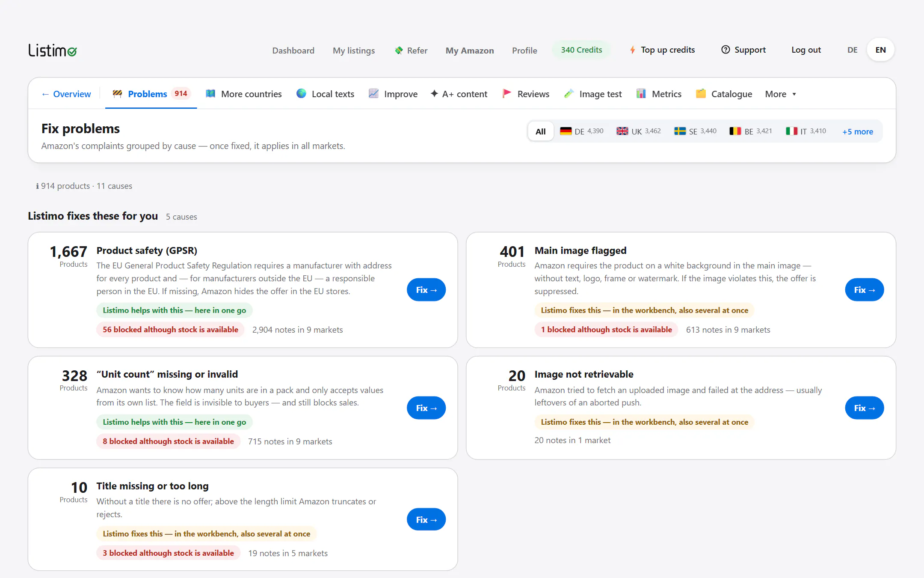Open My listings page
Screen dimensions: 924x578
point(354,51)
